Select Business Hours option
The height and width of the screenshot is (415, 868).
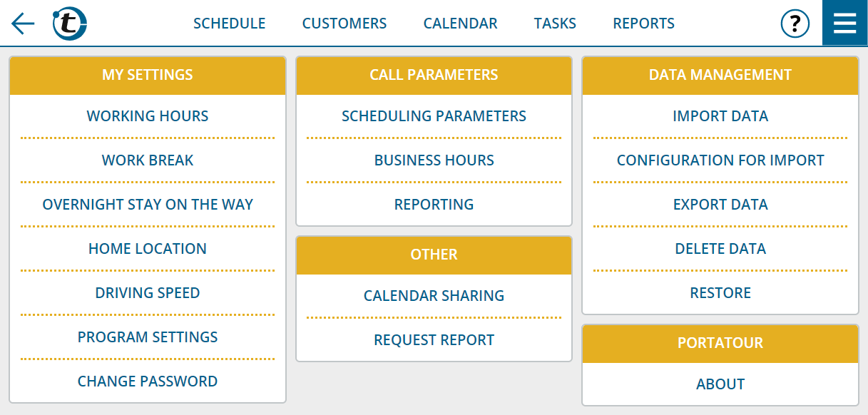pos(434,160)
